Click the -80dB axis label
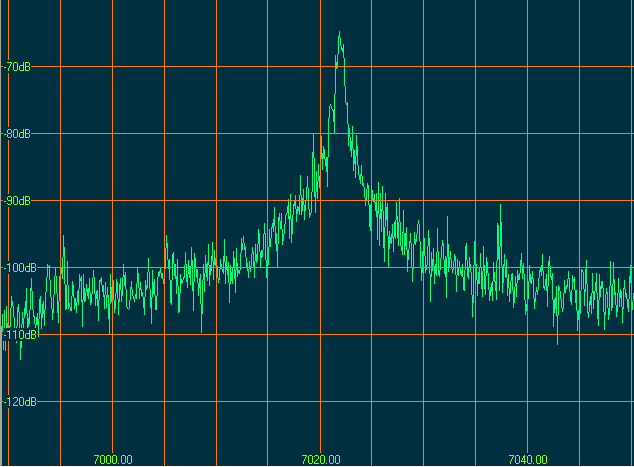The width and height of the screenshot is (634, 467). click(x=17, y=134)
